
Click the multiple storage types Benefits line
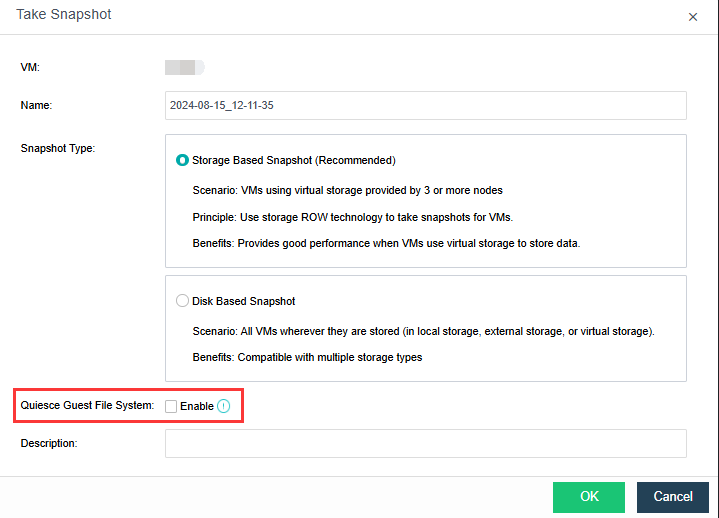click(x=307, y=357)
